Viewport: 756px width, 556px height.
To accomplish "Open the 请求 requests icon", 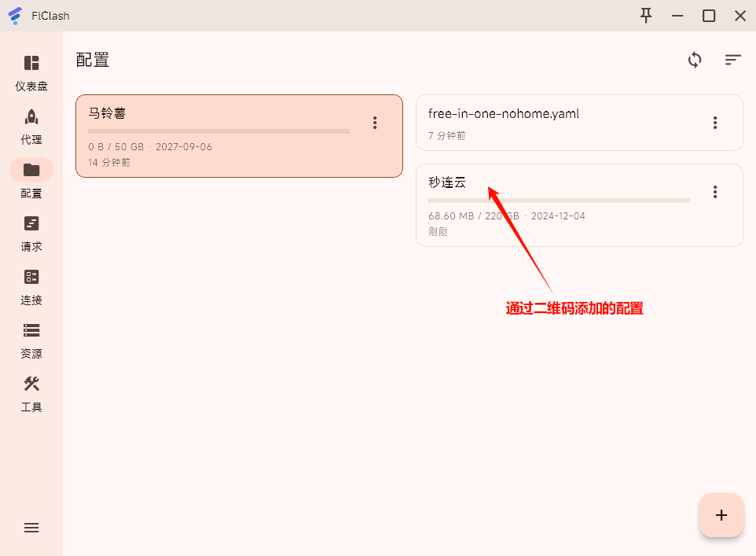I will tap(31, 224).
